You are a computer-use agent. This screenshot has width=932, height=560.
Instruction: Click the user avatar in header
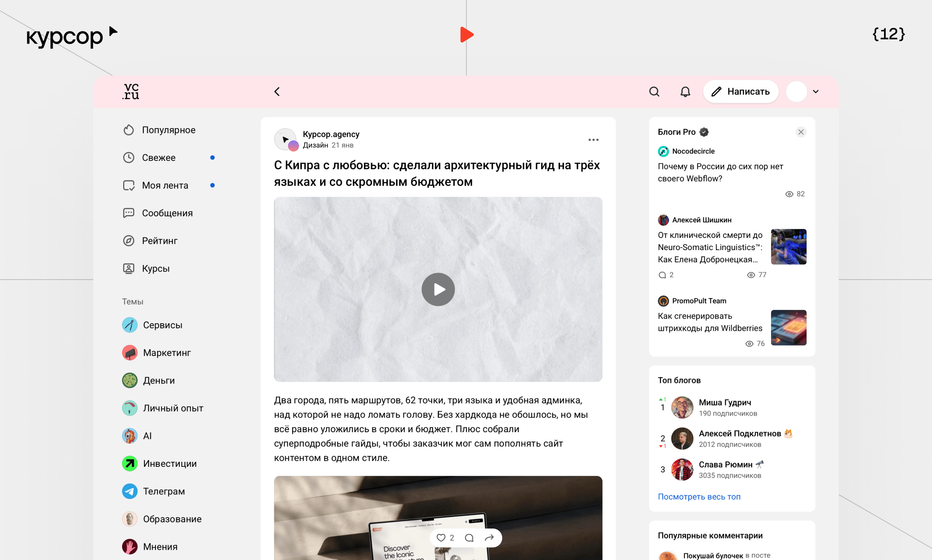tap(796, 92)
